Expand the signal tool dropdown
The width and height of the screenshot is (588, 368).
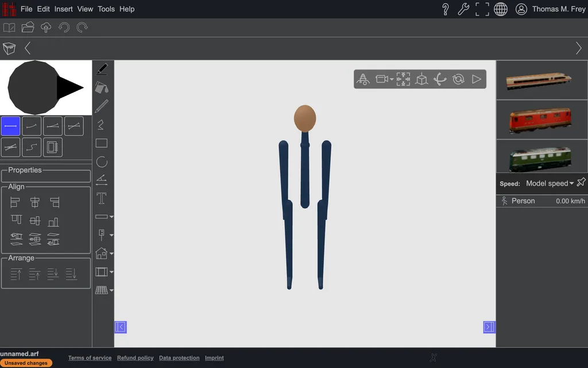[x=111, y=235]
